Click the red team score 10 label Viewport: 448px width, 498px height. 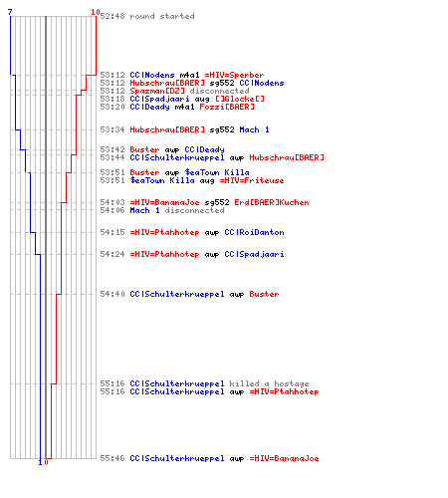96,12
